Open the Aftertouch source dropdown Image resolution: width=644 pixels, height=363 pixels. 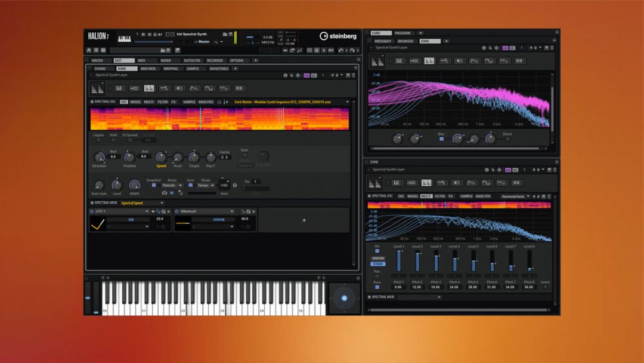(x=206, y=211)
